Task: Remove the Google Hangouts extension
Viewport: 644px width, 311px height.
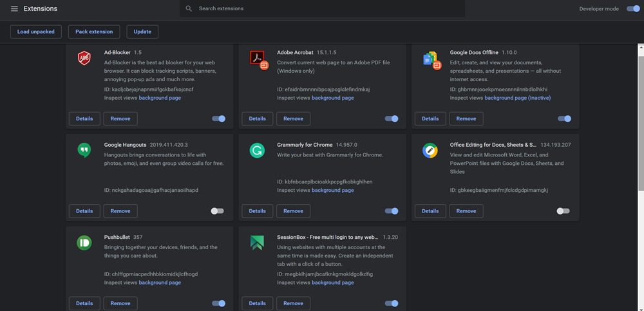Action: [120, 211]
